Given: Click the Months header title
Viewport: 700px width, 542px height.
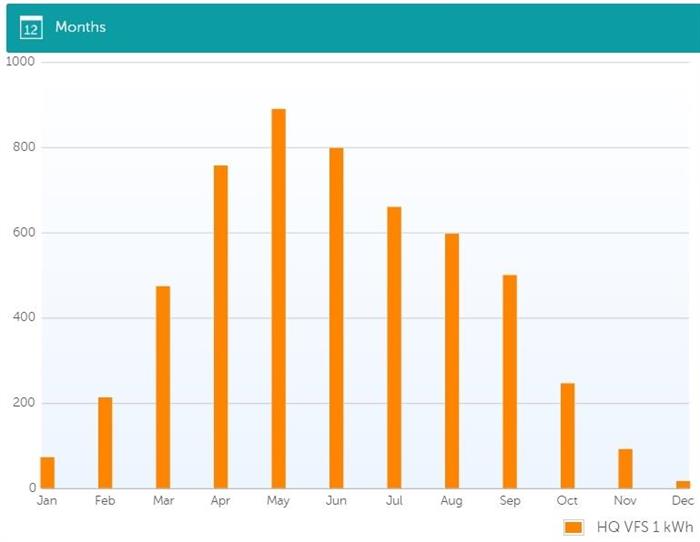Looking at the screenshot, I should tap(80, 27).
